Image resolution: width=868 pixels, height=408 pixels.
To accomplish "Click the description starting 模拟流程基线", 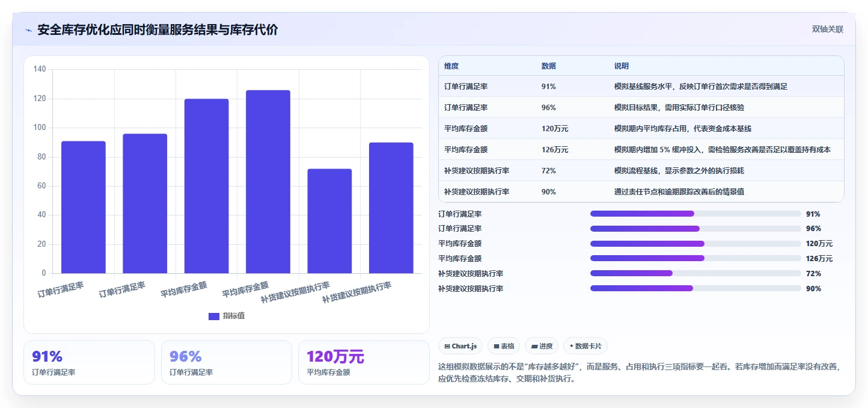I will pyautogui.click(x=679, y=171).
